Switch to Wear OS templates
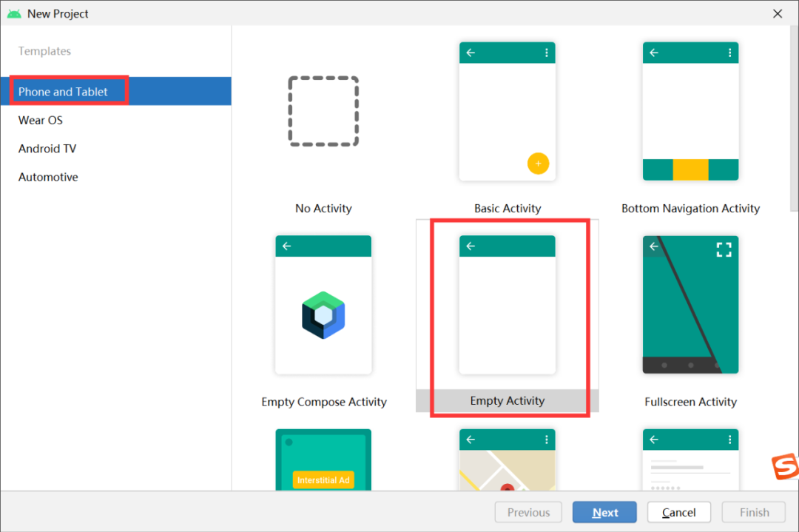Image resolution: width=799 pixels, height=532 pixels. pyautogui.click(x=115, y=121)
